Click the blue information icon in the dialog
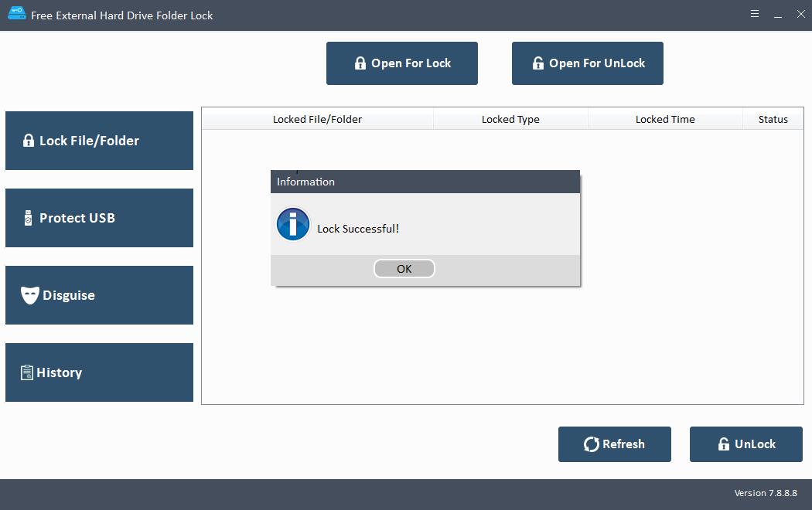The width and height of the screenshot is (812, 510). coord(293,225)
